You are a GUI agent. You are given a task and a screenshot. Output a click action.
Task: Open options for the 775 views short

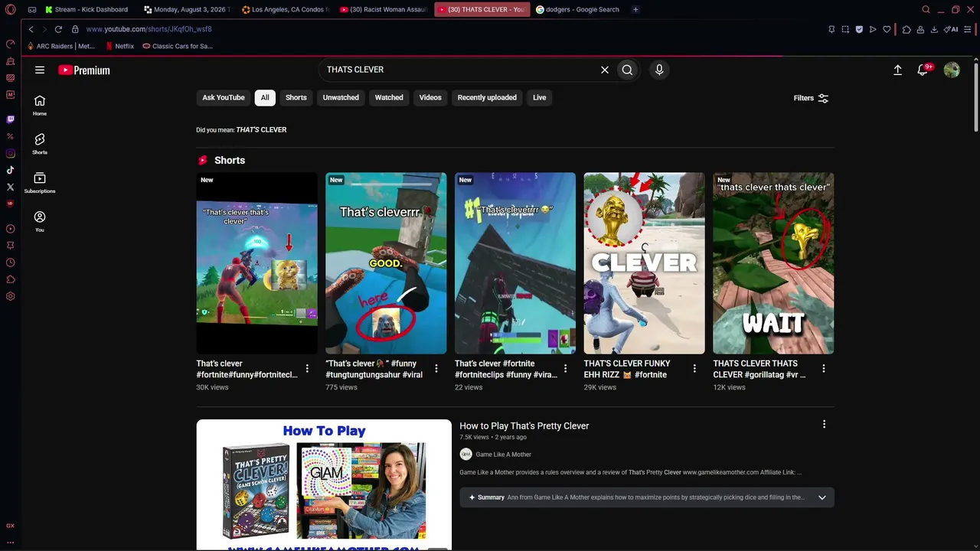436,369
